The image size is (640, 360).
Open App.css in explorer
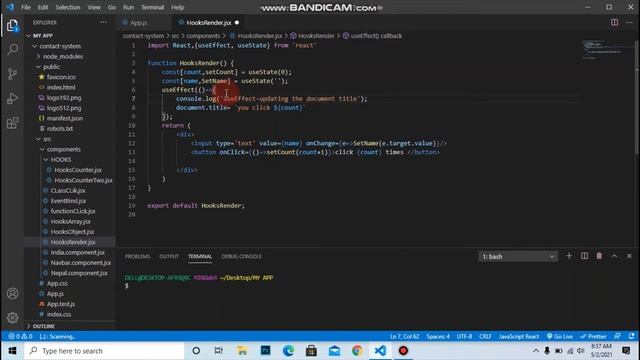coord(57,283)
